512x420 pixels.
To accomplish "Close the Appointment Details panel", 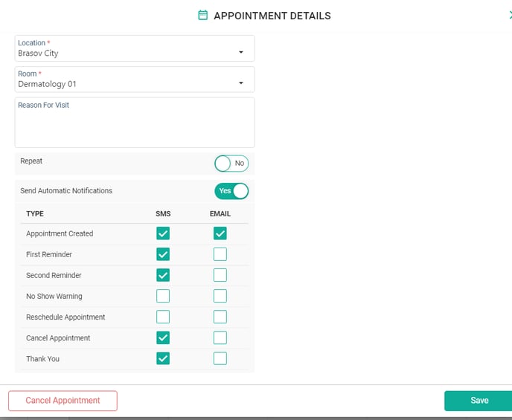I will 509,15.
